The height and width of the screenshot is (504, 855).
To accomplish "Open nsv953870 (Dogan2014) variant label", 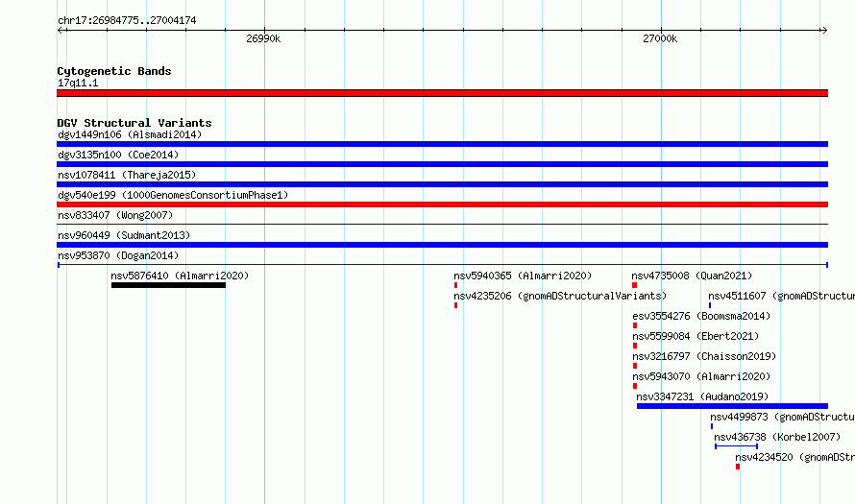I will click(x=118, y=255).
